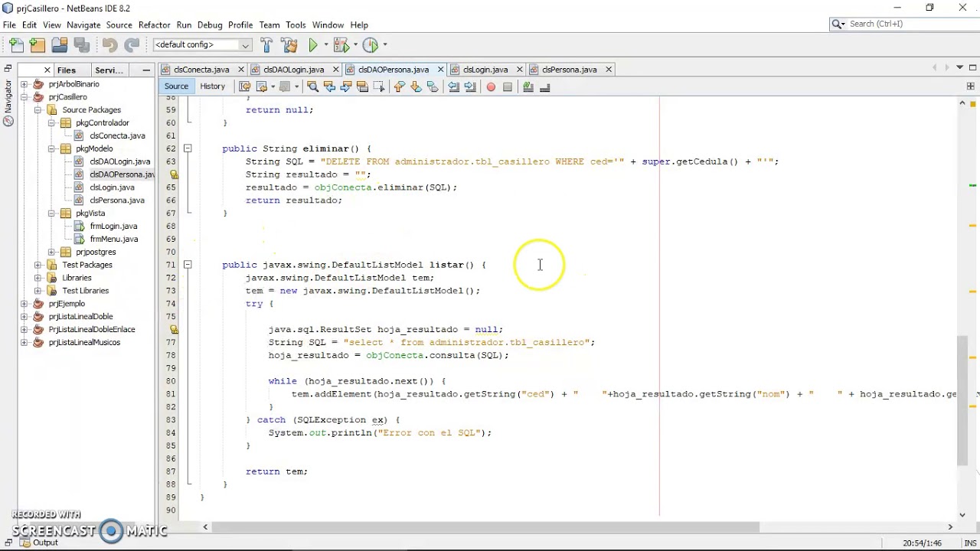The width and height of the screenshot is (980, 551).
Task: Click the Clean and Build icon
Action: [289, 45]
